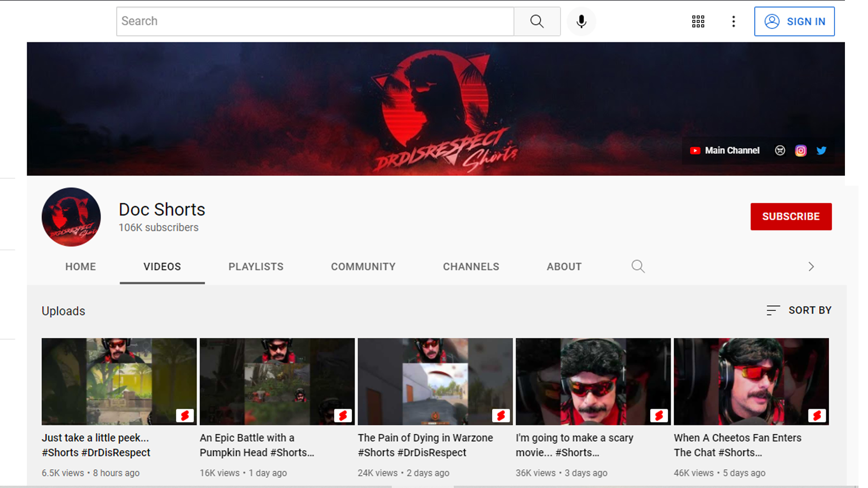
Task: Open the Sort By dropdown
Action: tap(799, 310)
